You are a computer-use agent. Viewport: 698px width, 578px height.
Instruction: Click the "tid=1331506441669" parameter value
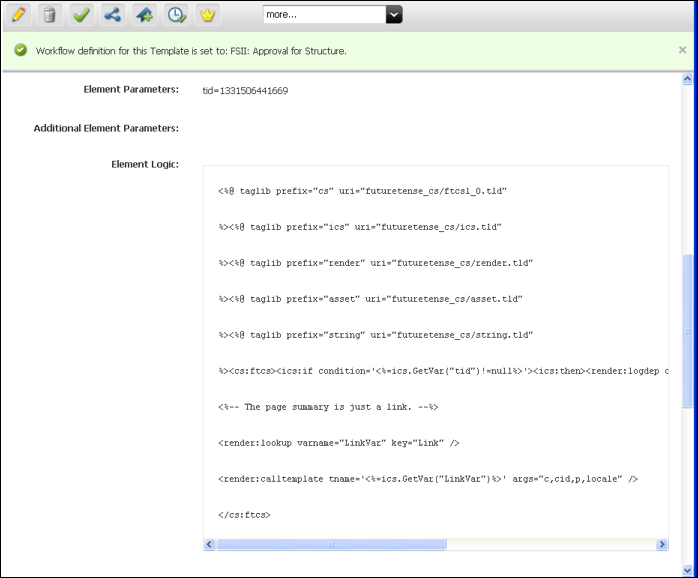(x=245, y=91)
